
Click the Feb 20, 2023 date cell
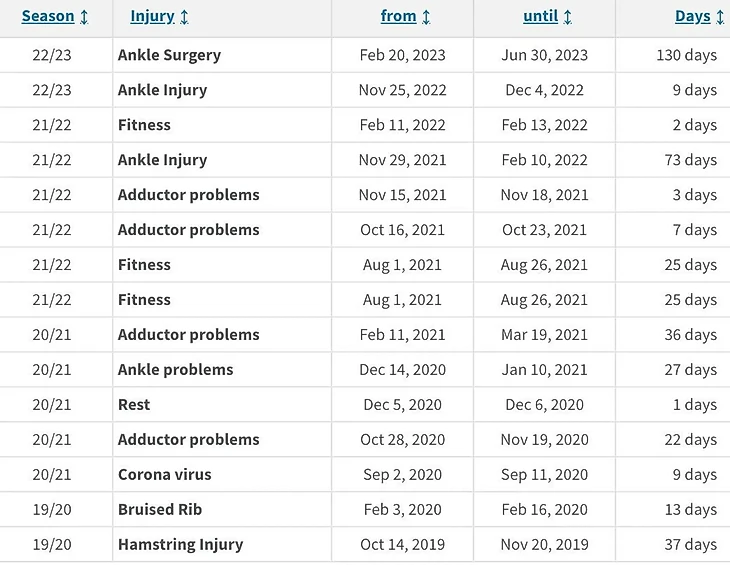point(402,55)
